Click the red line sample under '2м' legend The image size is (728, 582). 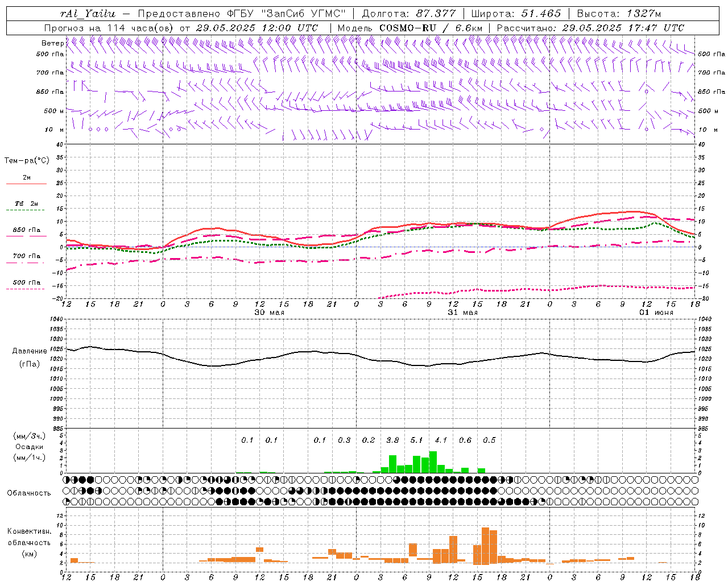point(26,184)
